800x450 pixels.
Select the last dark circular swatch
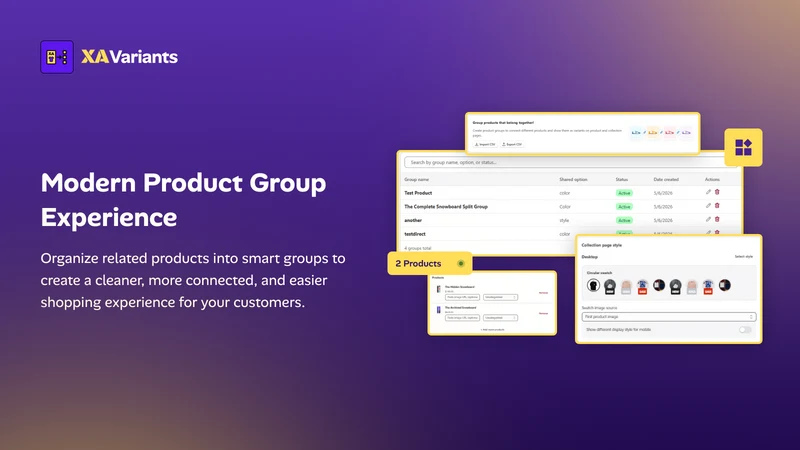(x=724, y=285)
